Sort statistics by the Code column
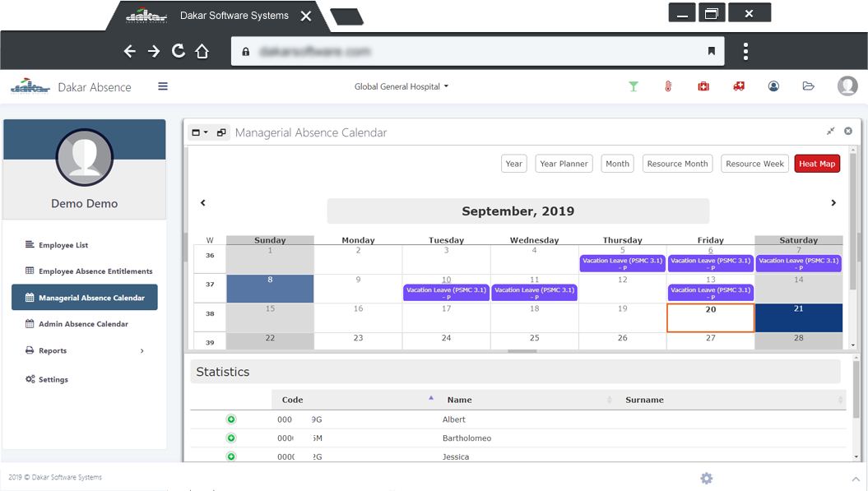The width and height of the screenshot is (868, 491). click(353, 400)
